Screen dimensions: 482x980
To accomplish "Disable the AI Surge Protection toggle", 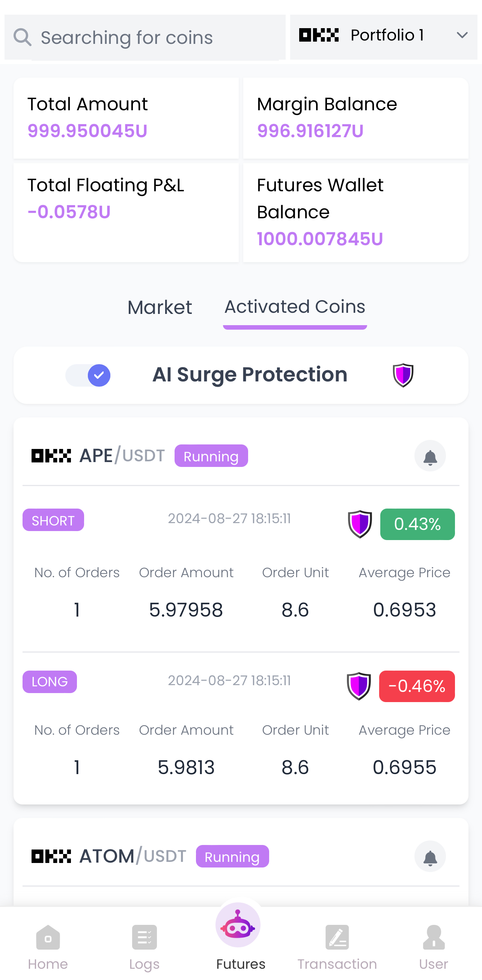I will coord(88,375).
